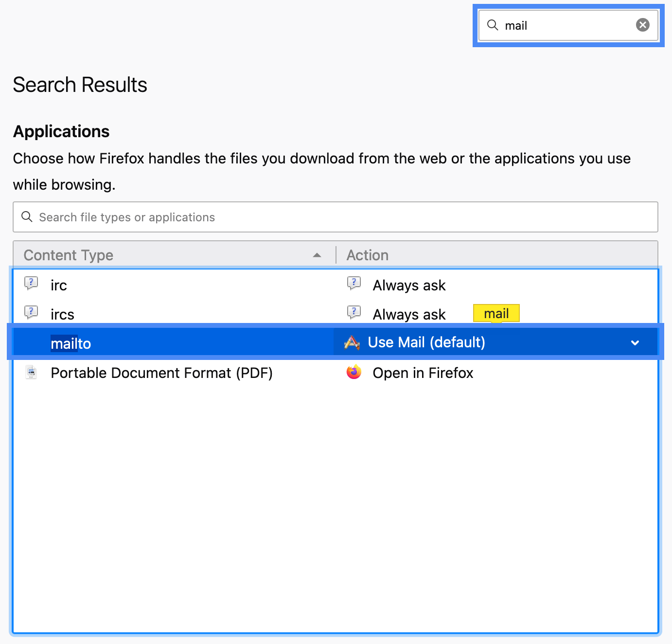Click the Always ask action for ircs
The width and height of the screenshot is (672, 644).
[409, 314]
